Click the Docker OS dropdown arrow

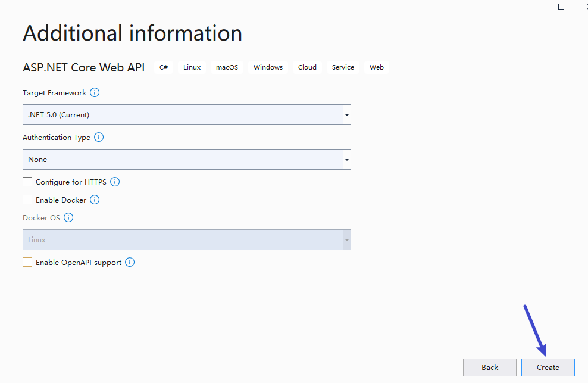[x=346, y=239]
